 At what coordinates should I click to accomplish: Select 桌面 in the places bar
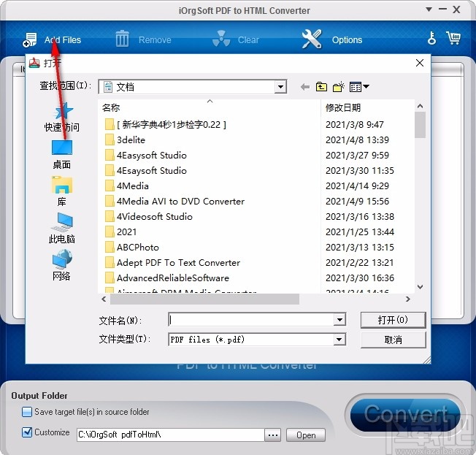[62, 155]
